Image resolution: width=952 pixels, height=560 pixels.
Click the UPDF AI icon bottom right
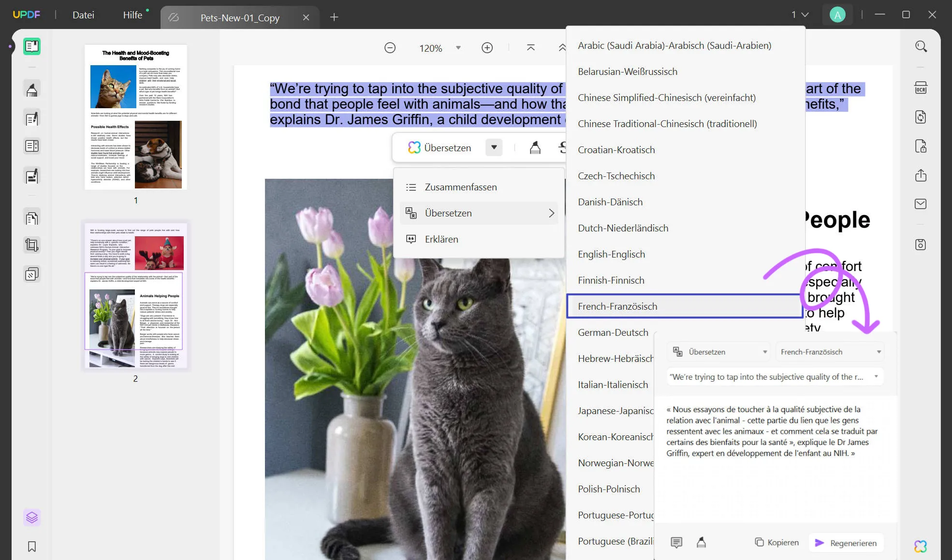[x=921, y=546]
